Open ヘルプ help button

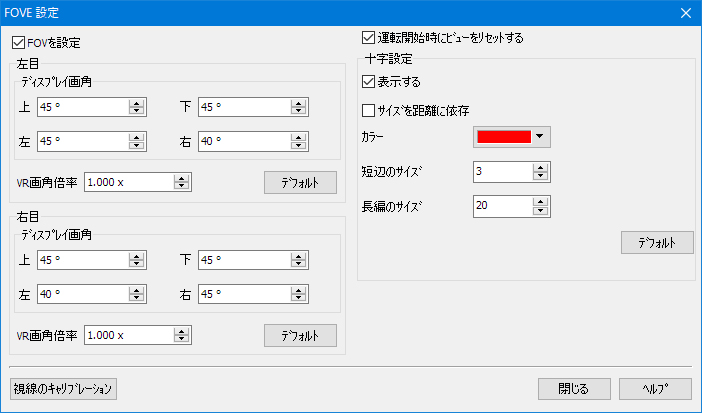pos(656,388)
